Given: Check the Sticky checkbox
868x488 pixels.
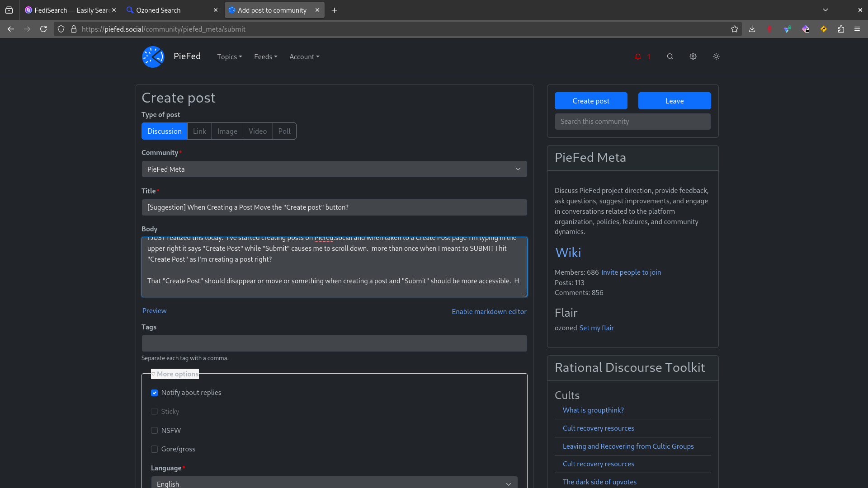Looking at the screenshot, I should 155,412.
